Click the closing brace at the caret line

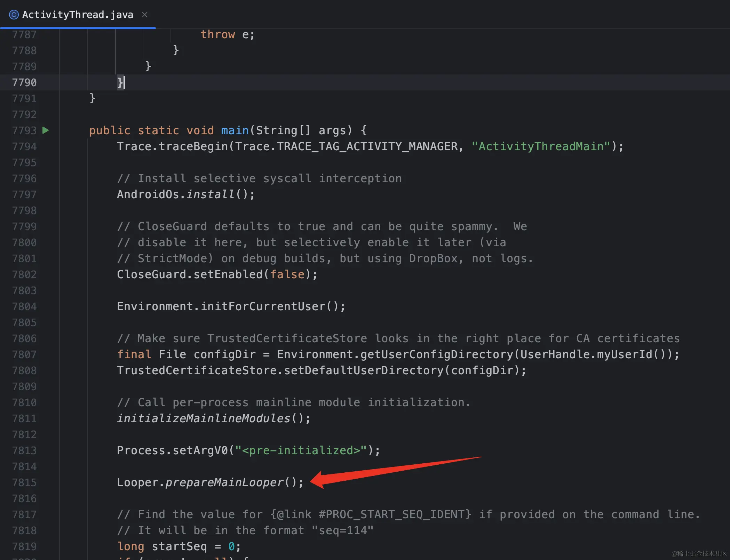[x=120, y=82]
